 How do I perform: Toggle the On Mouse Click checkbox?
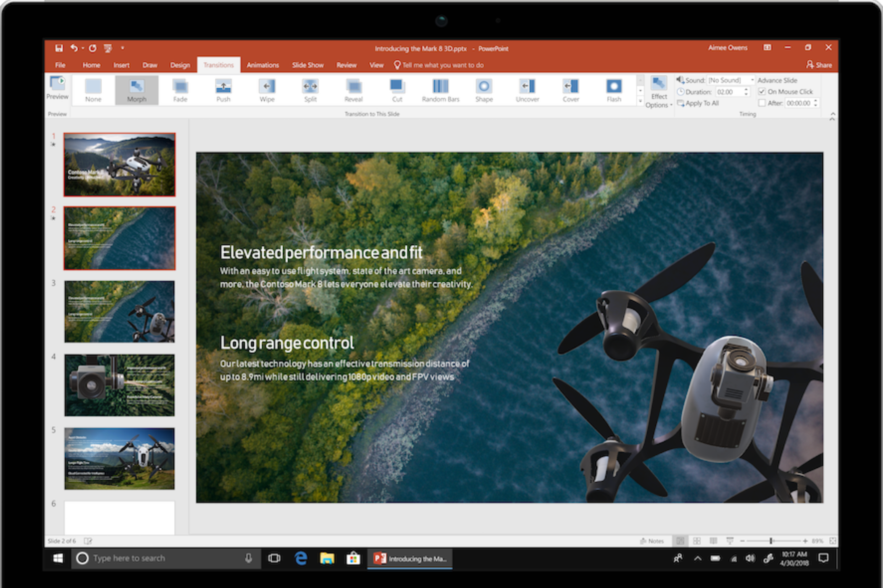tap(762, 92)
